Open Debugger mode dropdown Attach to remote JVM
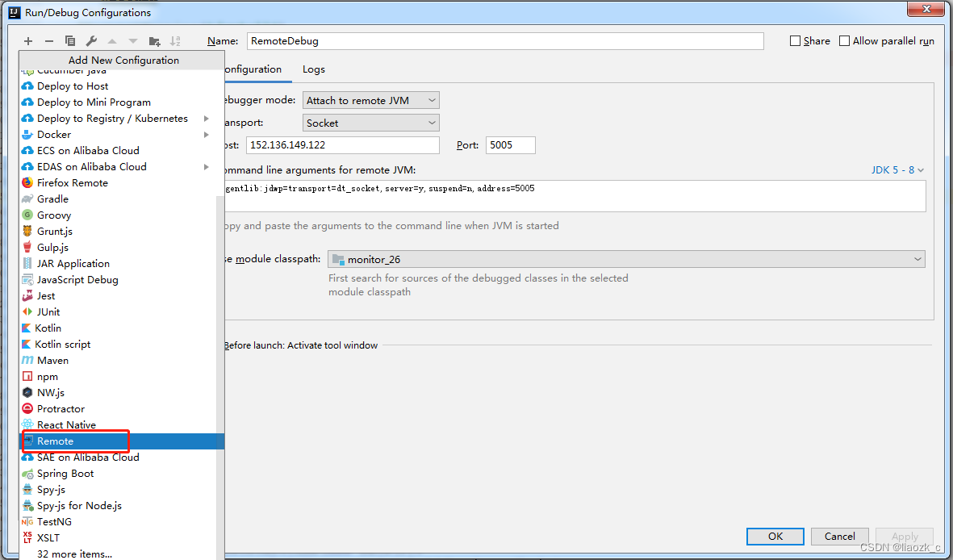Viewport: 953px width, 560px height. [370, 100]
